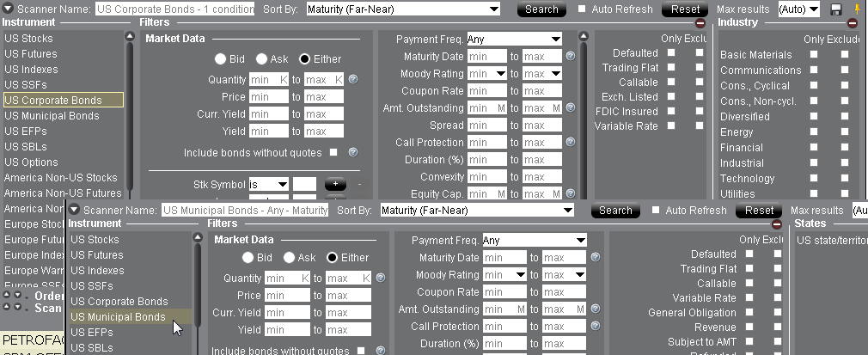Select US Municipal Bonds in Corporate scanner list
Screen dimensions: 868x355
pos(52,116)
